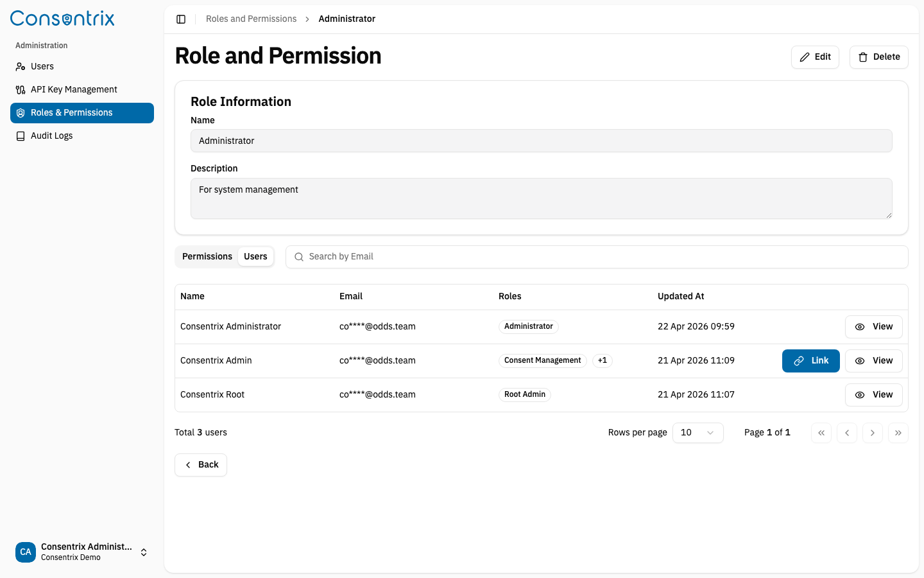
Task: Link the Consentrix Admin user
Action: [x=810, y=361]
